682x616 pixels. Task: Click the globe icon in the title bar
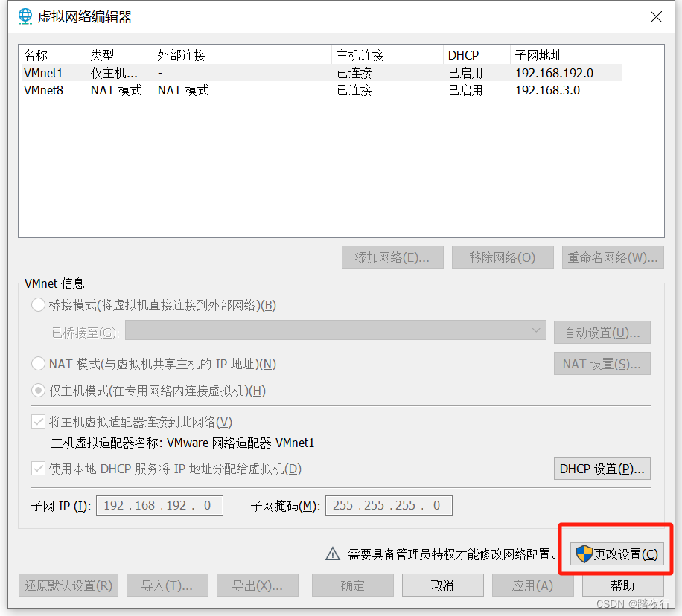click(x=25, y=16)
